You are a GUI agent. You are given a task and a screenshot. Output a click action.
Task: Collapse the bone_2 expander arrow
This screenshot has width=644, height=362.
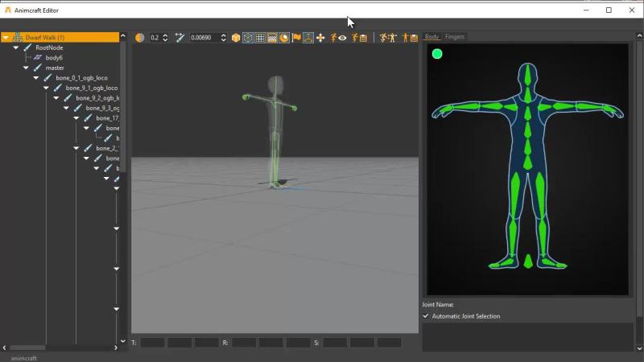coord(76,148)
